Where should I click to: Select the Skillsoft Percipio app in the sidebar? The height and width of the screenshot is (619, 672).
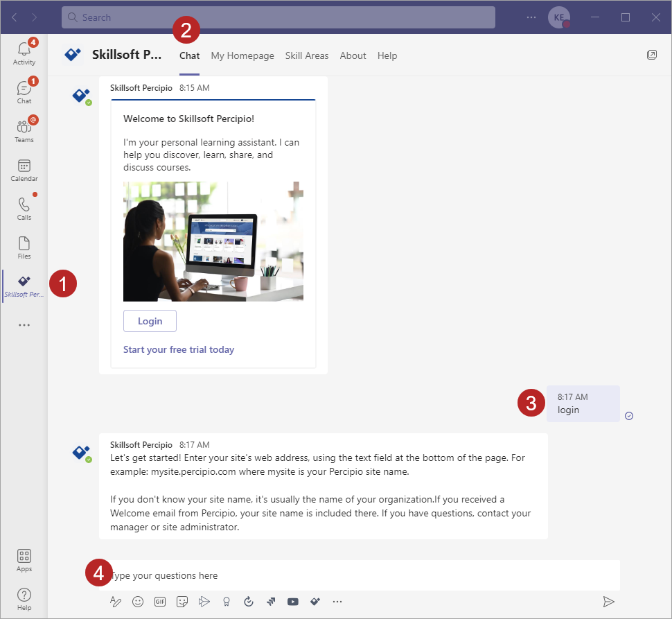(24, 286)
